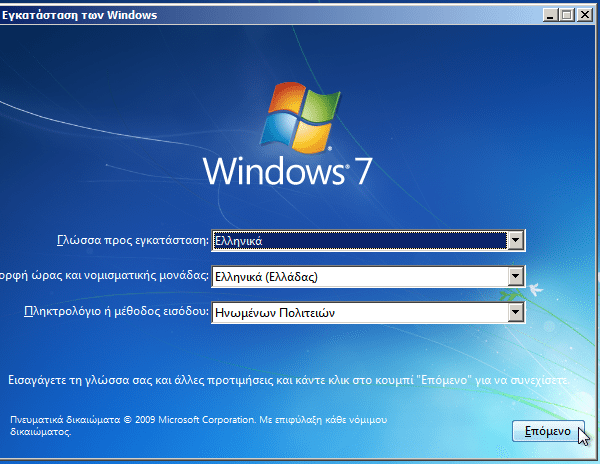Minimize the Windows setup window
Image resolution: width=600 pixels, height=464 pixels.
550,15
